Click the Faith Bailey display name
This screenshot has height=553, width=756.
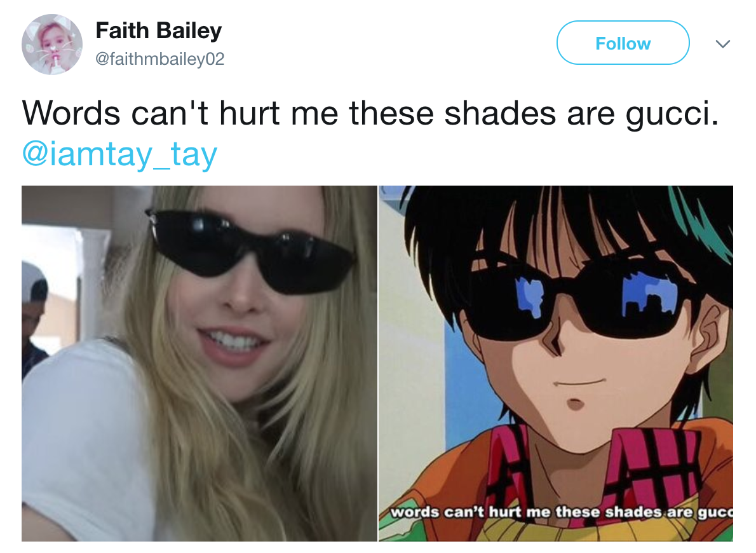tap(159, 31)
